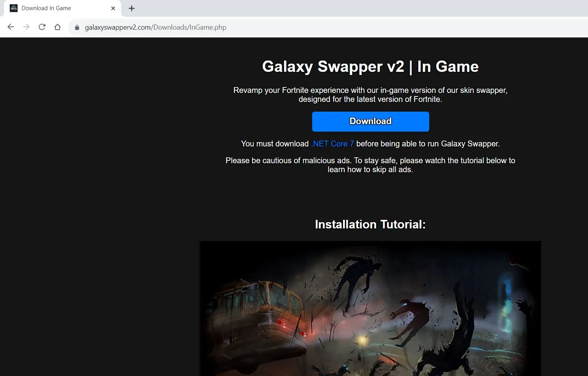Open the .NET Core 7 link
This screenshot has width=588, height=376.
pyautogui.click(x=332, y=144)
